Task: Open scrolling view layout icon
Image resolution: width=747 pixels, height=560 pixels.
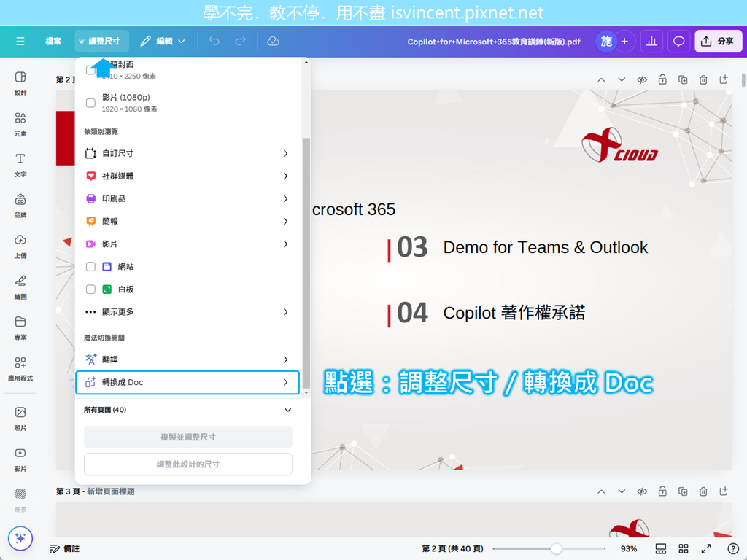Action: click(x=661, y=548)
